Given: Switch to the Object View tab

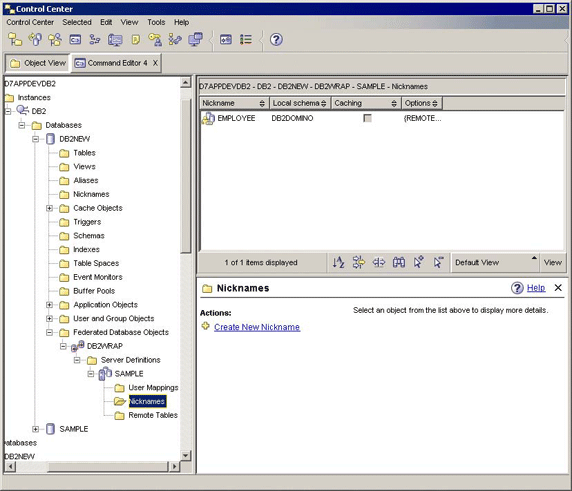Looking at the screenshot, I should tap(38, 63).
